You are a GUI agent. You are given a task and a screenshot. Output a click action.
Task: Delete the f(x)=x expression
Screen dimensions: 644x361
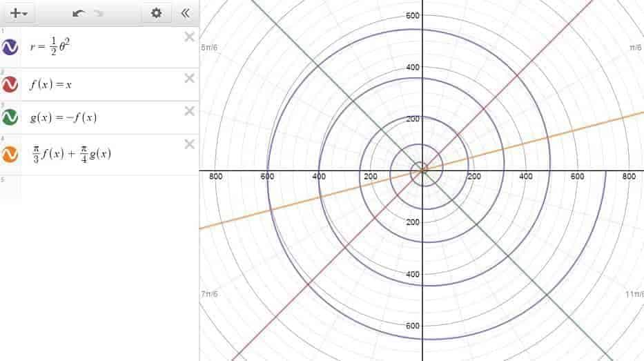[x=189, y=78]
